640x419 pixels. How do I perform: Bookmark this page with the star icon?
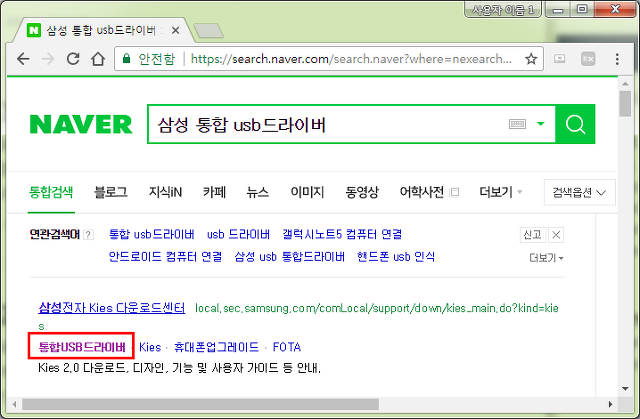[x=531, y=59]
